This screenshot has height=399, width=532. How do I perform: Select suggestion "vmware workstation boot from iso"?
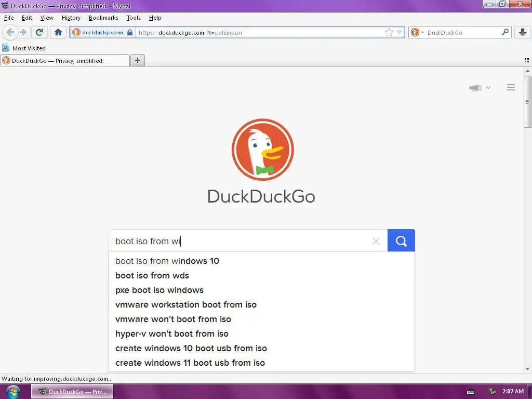(x=262, y=304)
